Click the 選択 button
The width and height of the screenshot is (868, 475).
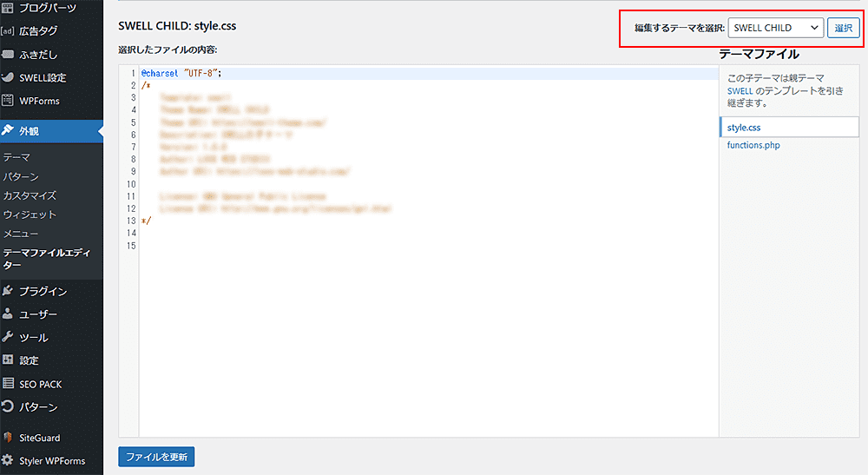[843, 28]
